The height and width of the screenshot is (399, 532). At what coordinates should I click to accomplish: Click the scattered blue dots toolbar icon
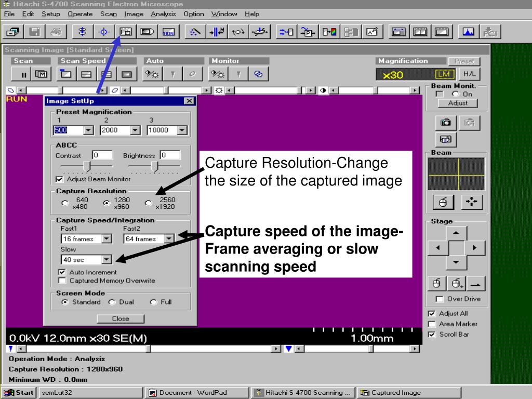click(195, 32)
